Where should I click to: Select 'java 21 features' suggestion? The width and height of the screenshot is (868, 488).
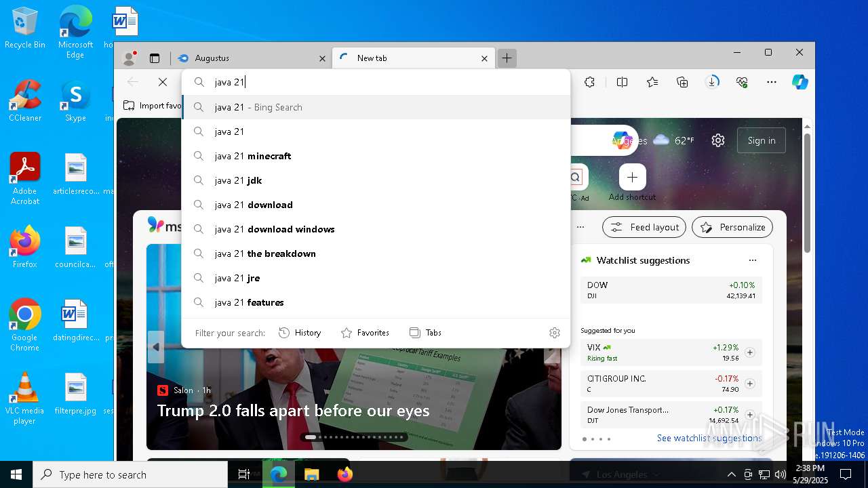[x=376, y=302]
